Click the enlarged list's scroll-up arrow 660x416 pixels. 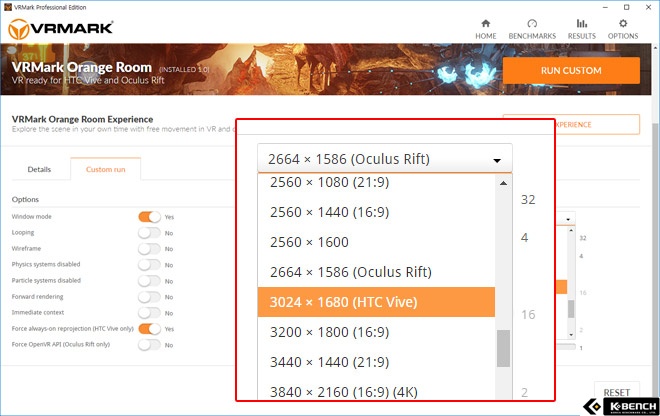coord(503,183)
